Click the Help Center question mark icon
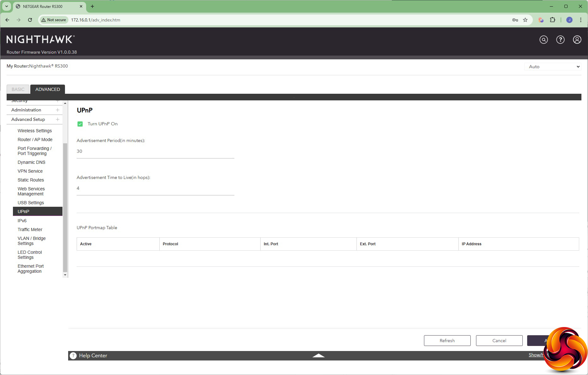Viewport: 588px width, 375px height. tap(73, 355)
